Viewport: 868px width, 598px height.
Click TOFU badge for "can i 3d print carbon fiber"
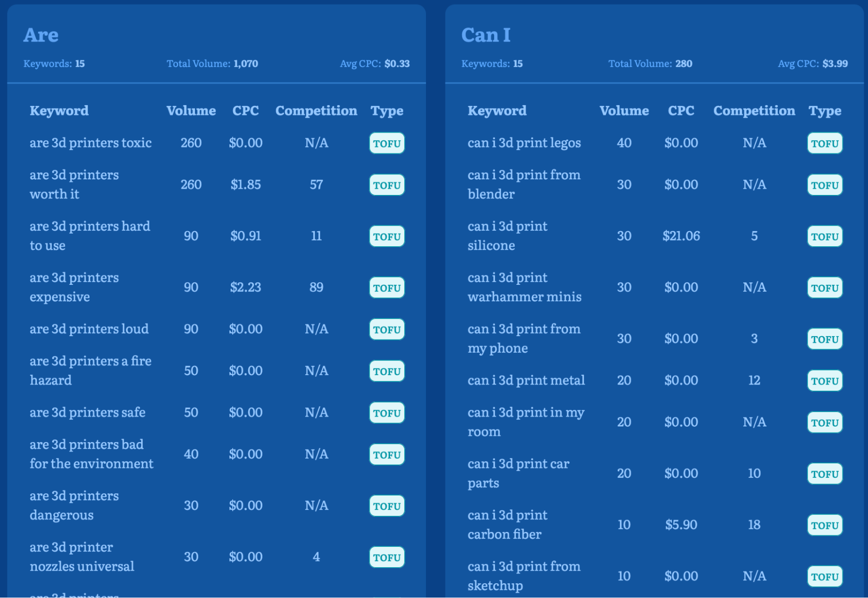pyautogui.click(x=825, y=525)
